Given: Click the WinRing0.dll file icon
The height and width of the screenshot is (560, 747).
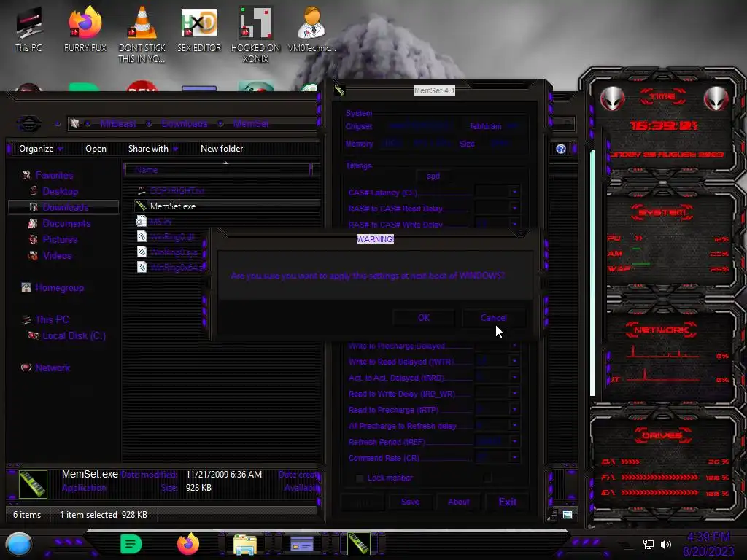Looking at the screenshot, I should (142, 237).
